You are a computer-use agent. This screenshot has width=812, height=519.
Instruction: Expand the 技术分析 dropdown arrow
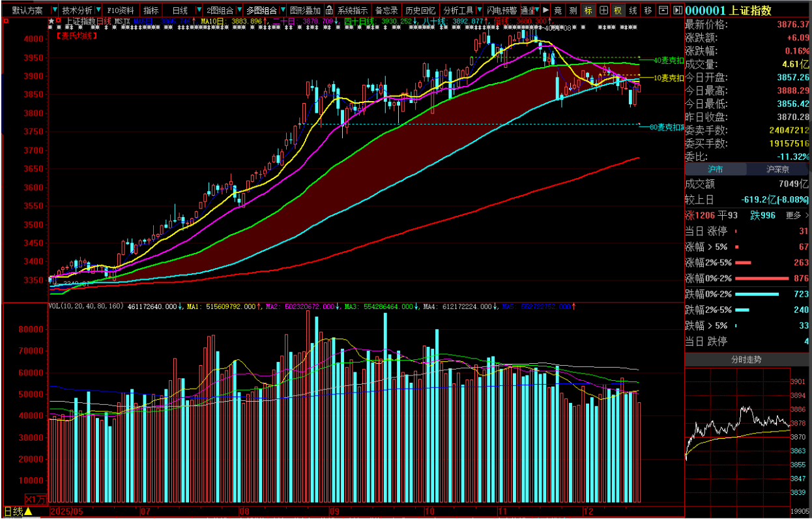[x=98, y=10]
